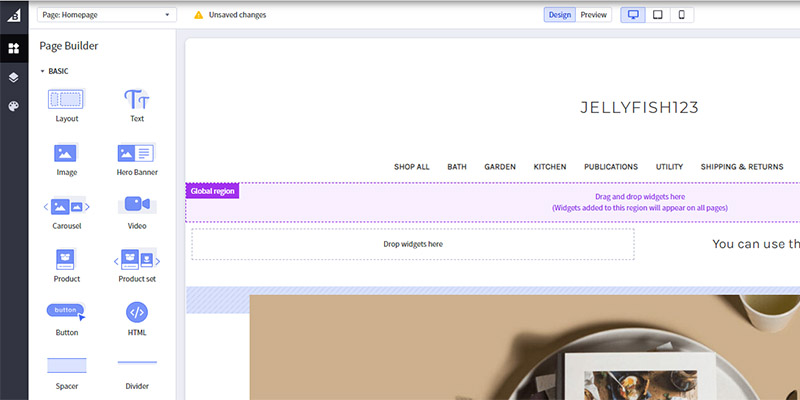Click the BigCommerce logo icon
This screenshot has height=400, width=800.
(14, 15)
